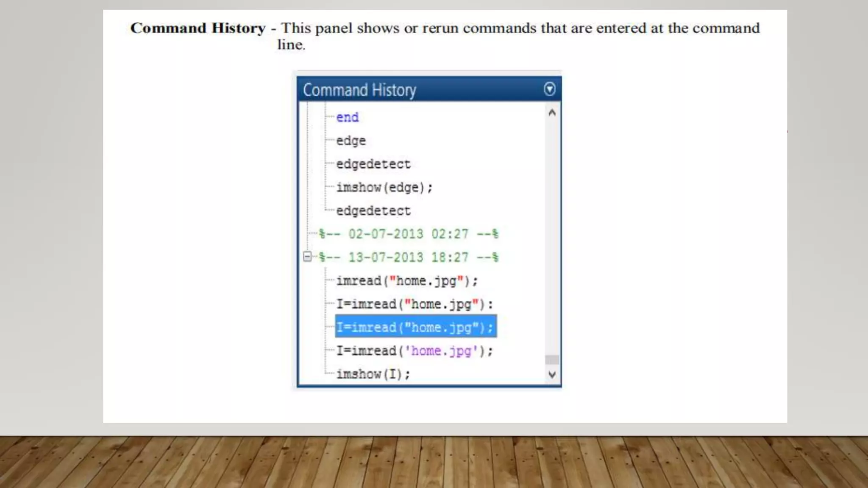Image resolution: width=868 pixels, height=488 pixels.
Task: Click the 13-07-2013 18:27 timestamp entry
Action: (x=408, y=257)
